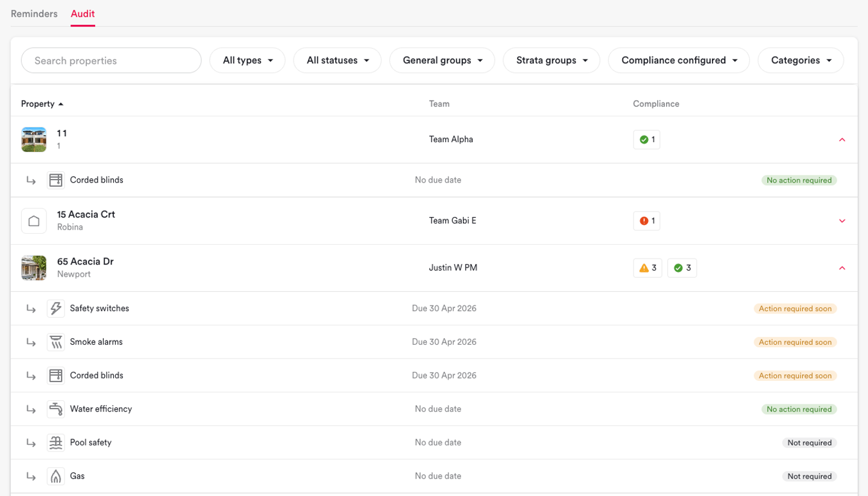
Task: Click Action required soon tag for Safety switches
Action: (x=795, y=309)
